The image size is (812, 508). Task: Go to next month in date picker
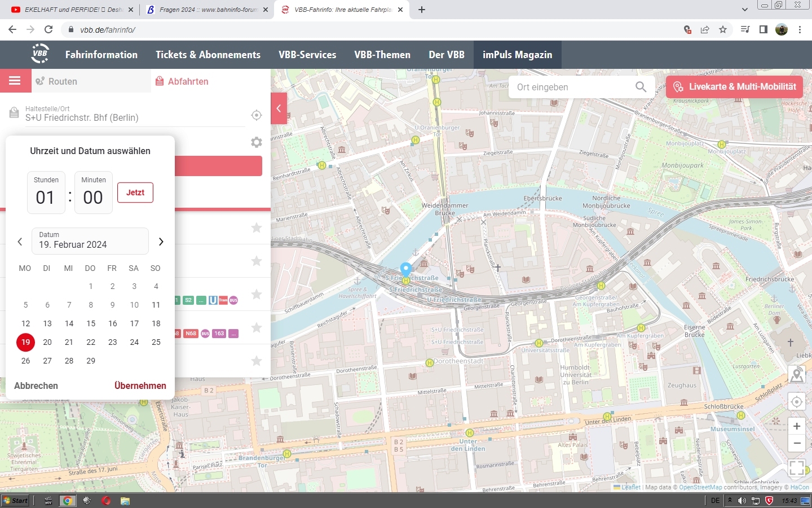pos(161,242)
